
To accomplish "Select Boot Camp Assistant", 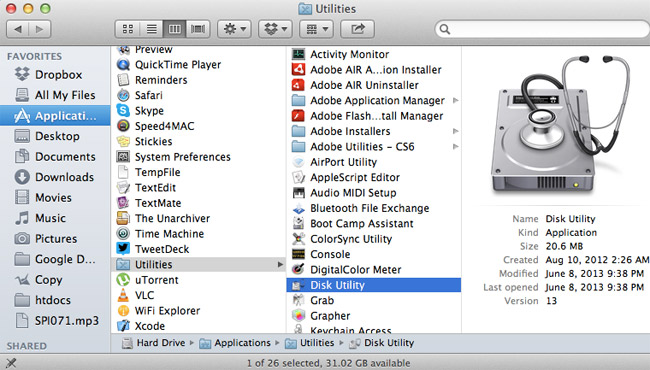I will coord(374,223).
